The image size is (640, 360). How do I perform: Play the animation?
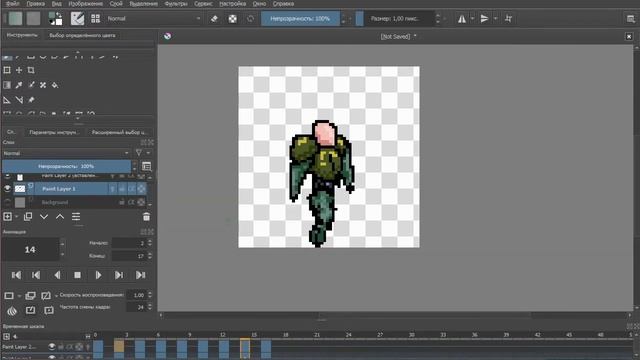coord(98,275)
